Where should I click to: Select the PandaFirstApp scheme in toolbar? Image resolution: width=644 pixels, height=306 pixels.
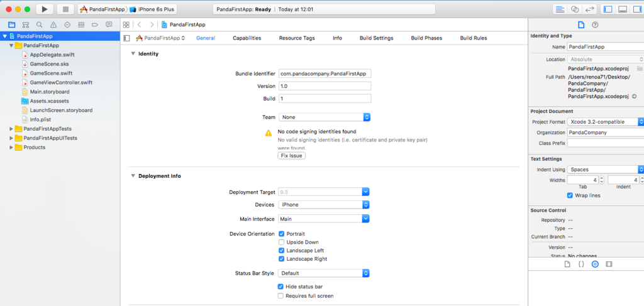pyautogui.click(x=103, y=9)
